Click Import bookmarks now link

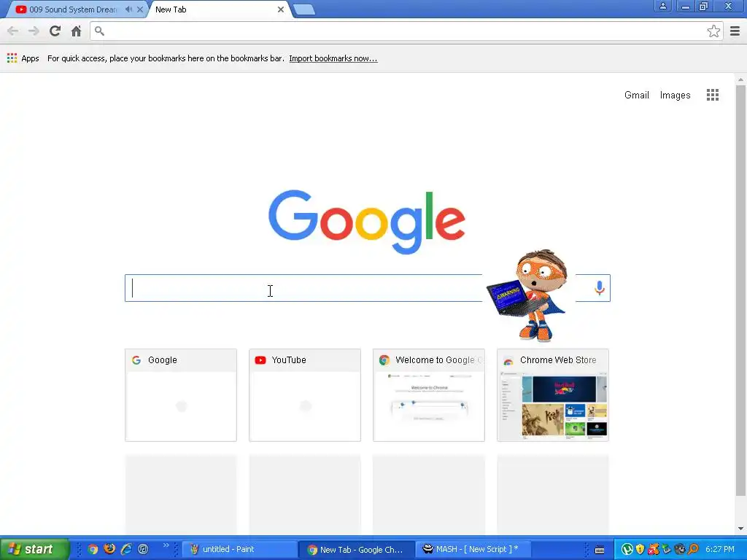point(333,58)
